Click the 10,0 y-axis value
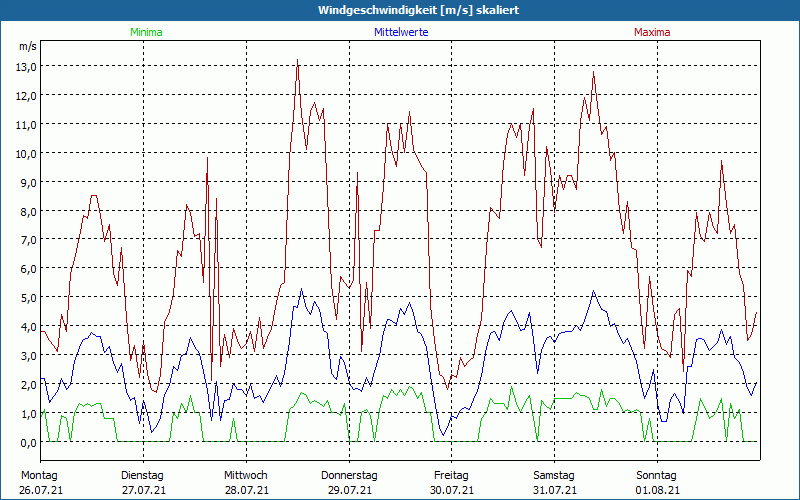 click(28, 154)
